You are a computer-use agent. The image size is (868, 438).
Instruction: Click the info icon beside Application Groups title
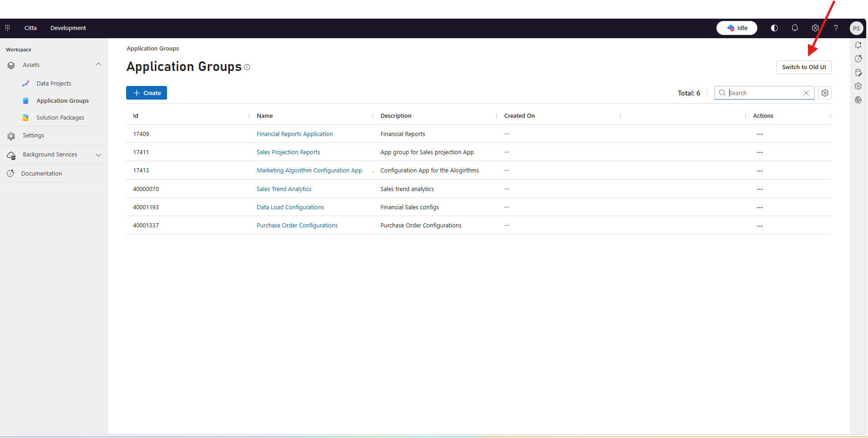click(x=247, y=67)
